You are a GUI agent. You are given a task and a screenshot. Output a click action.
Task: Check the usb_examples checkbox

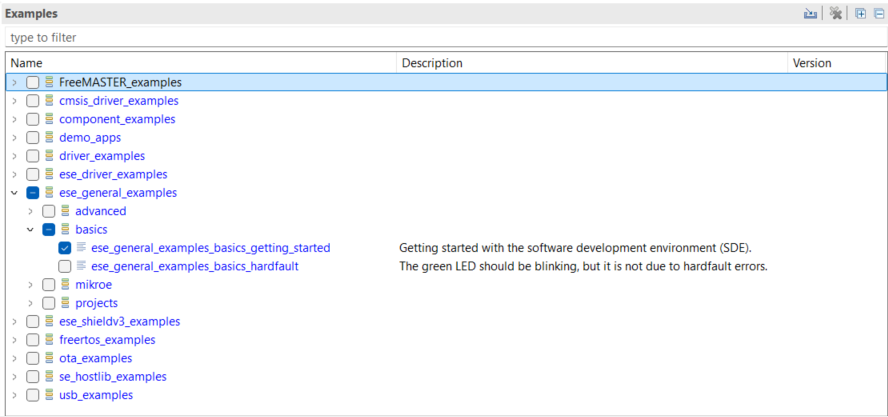pos(33,395)
